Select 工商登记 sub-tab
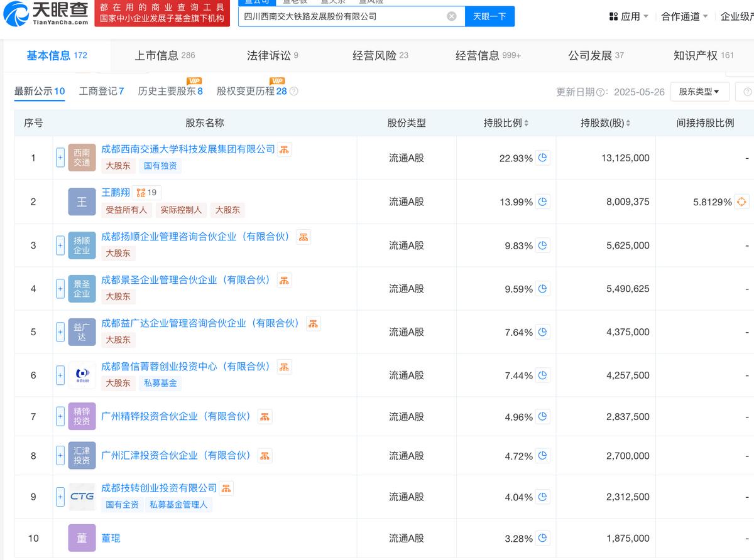This screenshot has height=560, width=754. pos(101,91)
